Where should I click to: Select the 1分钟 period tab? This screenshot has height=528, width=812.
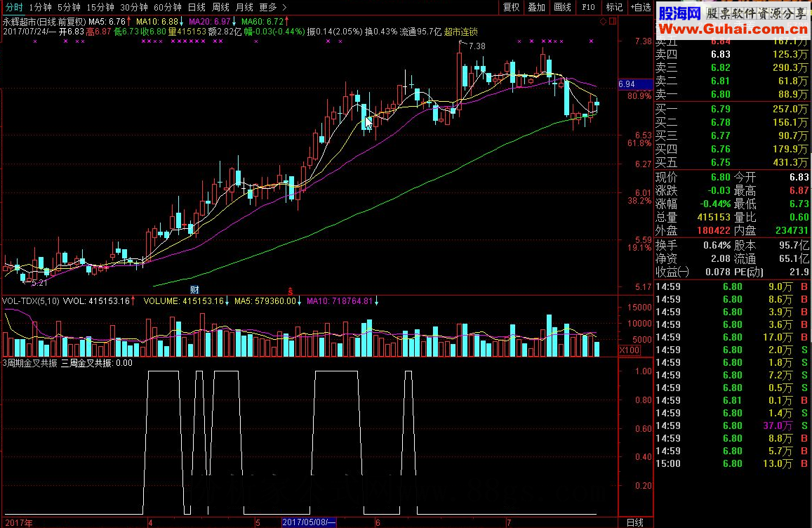pos(41,7)
